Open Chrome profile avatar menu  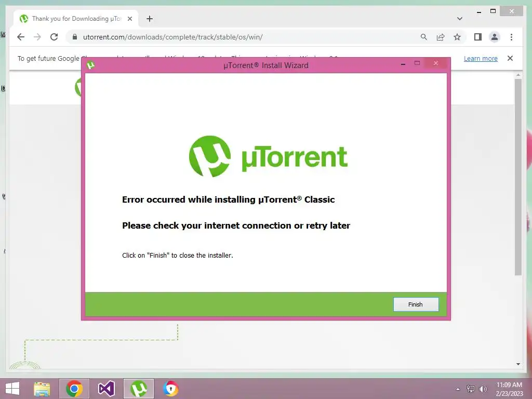tap(495, 37)
